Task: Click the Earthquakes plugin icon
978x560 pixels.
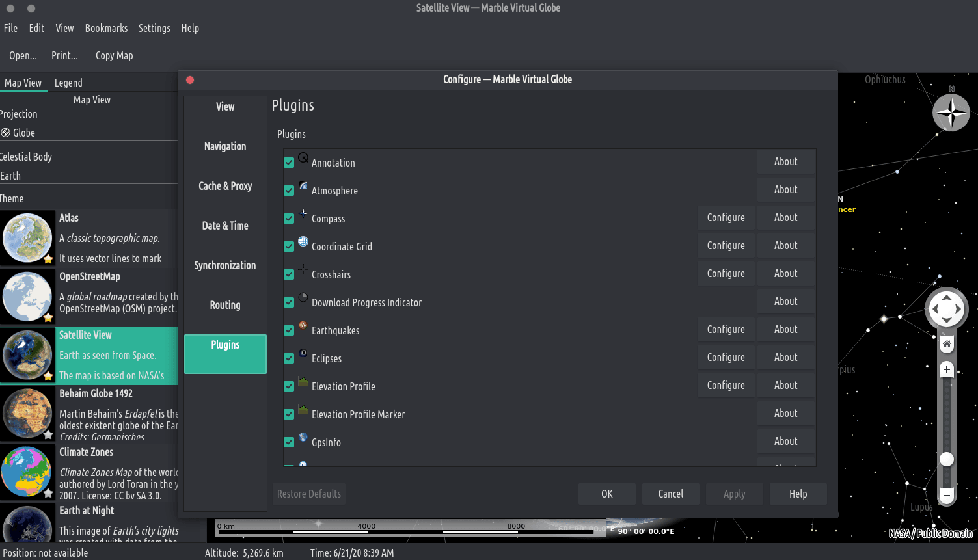Action: click(x=303, y=325)
